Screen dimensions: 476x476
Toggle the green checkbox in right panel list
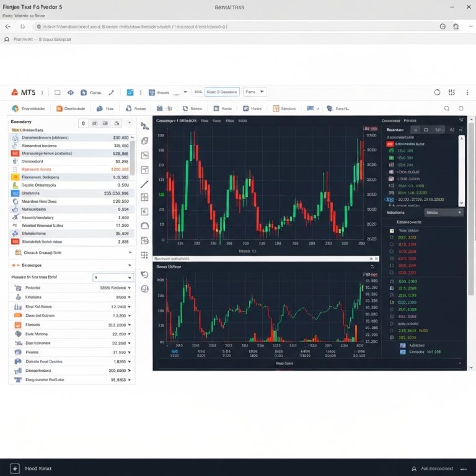tap(391, 158)
